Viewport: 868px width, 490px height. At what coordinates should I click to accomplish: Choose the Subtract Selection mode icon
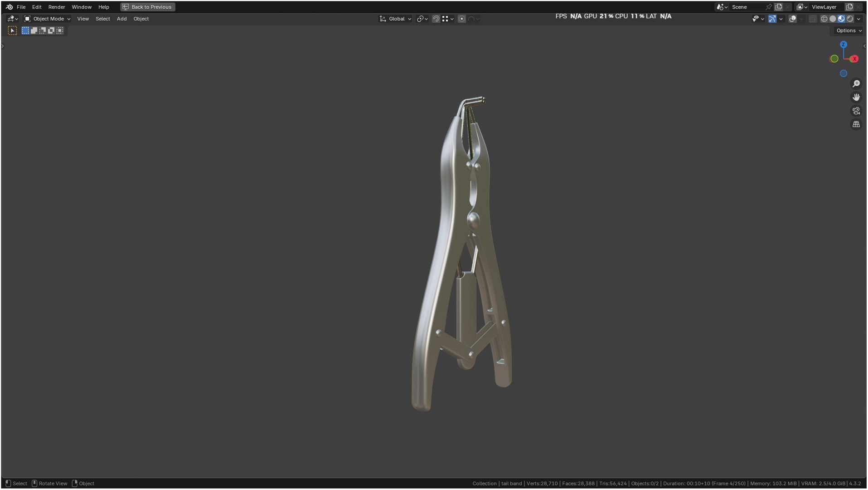(43, 30)
